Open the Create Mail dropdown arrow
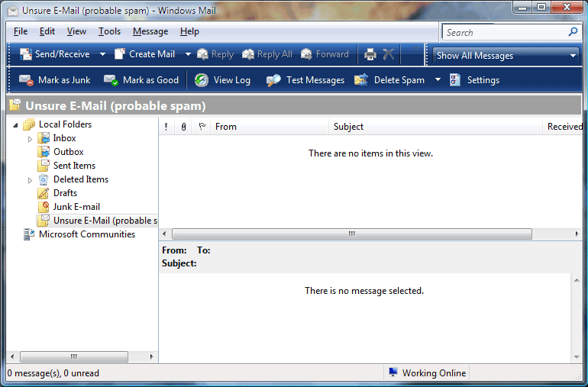588x387 pixels. (x=188, y=54)
